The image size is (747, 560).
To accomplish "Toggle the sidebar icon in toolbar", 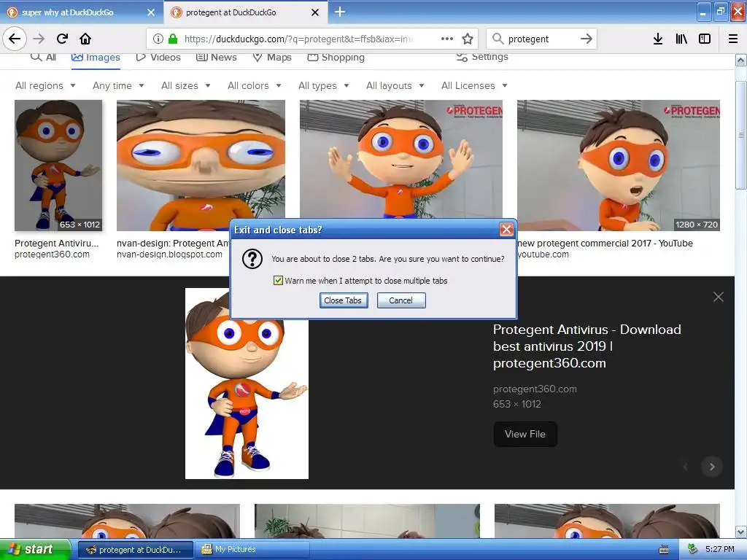I will [x=705, y=39].
